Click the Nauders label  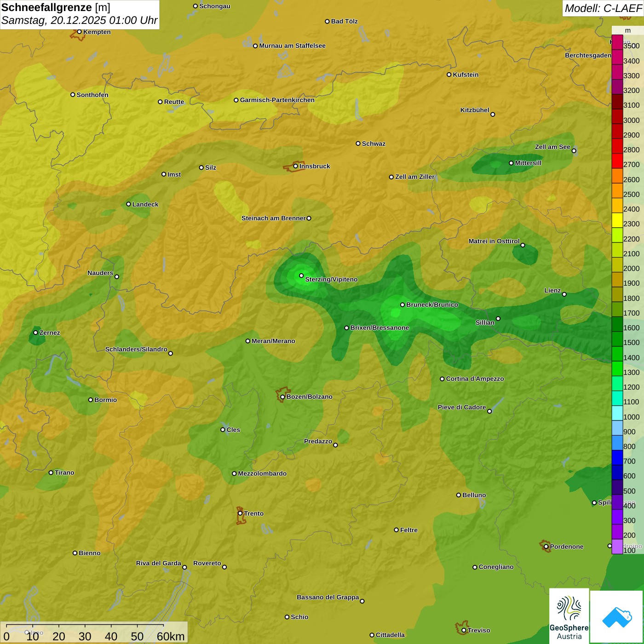coord(100,273)
